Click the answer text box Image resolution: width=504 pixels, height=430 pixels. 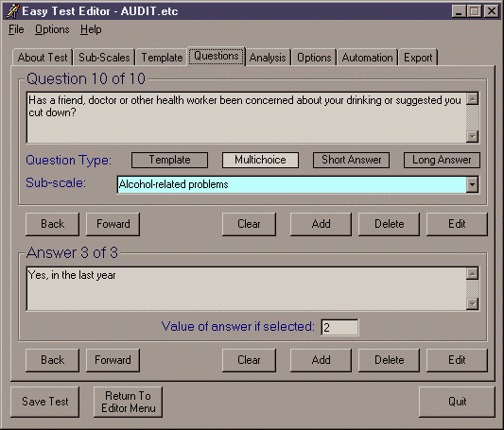(x=246, y=288)
